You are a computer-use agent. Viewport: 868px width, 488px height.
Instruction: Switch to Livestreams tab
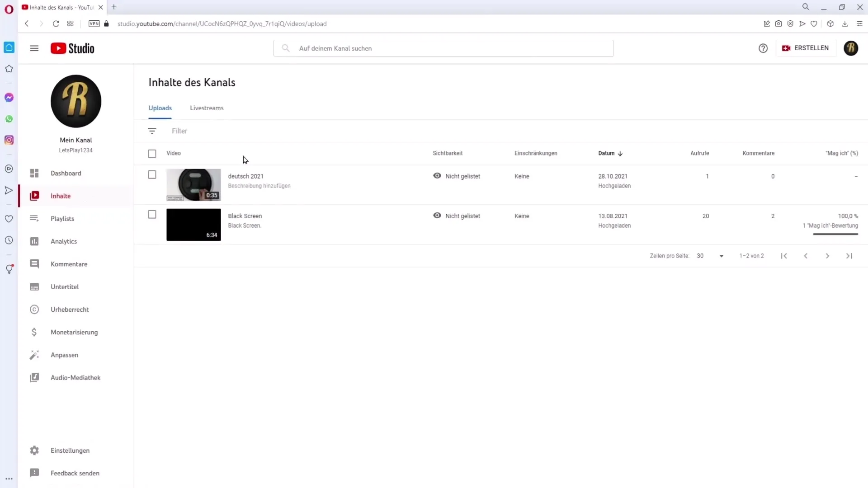click(207, 108)
